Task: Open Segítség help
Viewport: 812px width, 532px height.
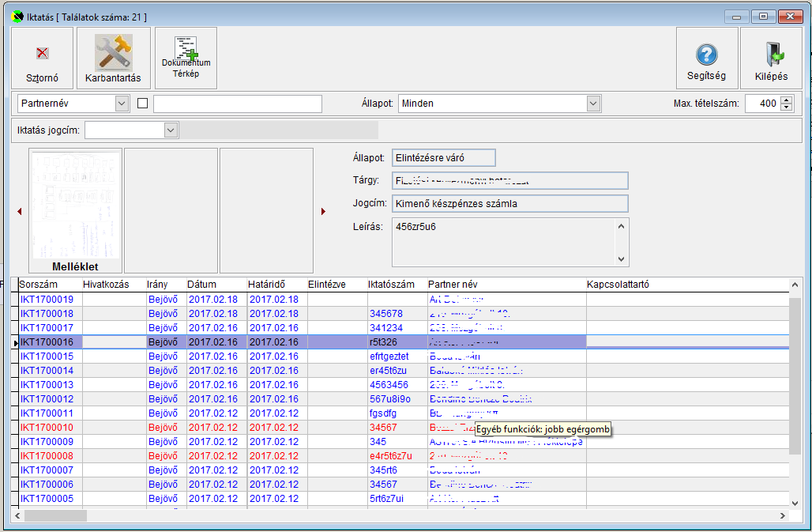Action: click(705, 55)
